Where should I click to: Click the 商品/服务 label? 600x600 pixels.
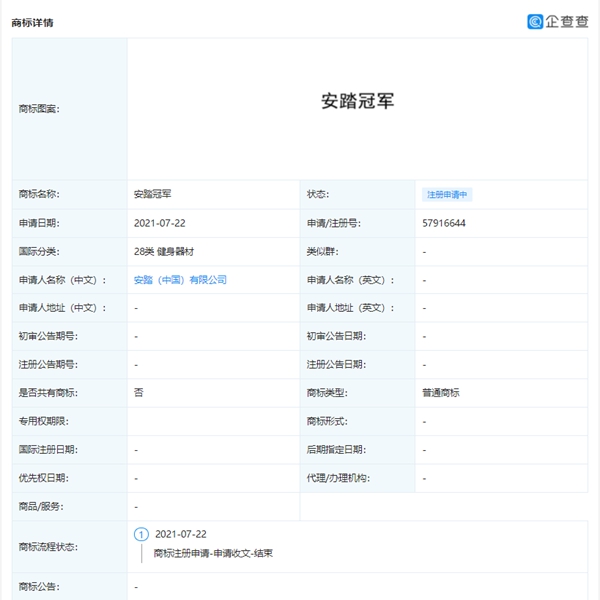click(x=41, y=507)
